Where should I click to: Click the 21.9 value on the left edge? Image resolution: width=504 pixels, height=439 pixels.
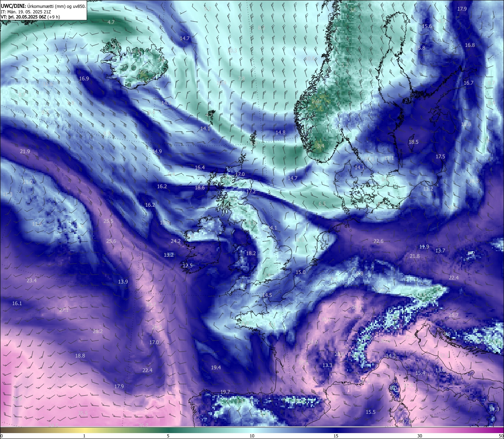[25, 152]
